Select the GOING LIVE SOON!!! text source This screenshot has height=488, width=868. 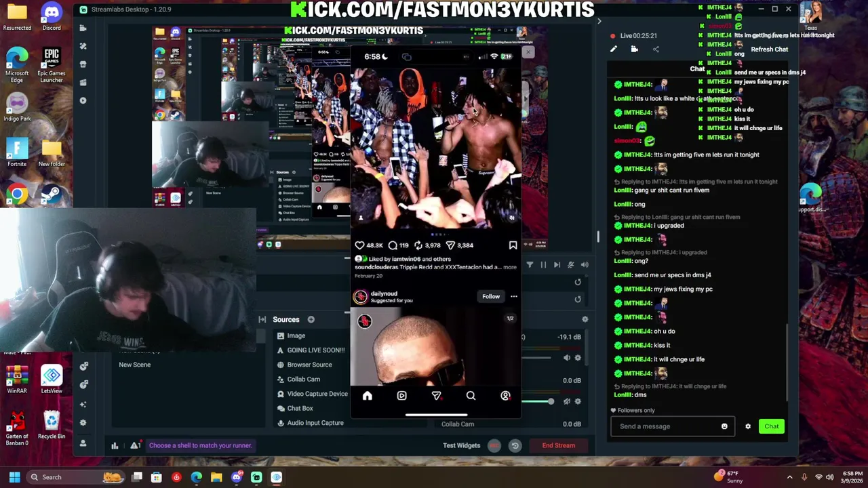[x=312, y=350]
